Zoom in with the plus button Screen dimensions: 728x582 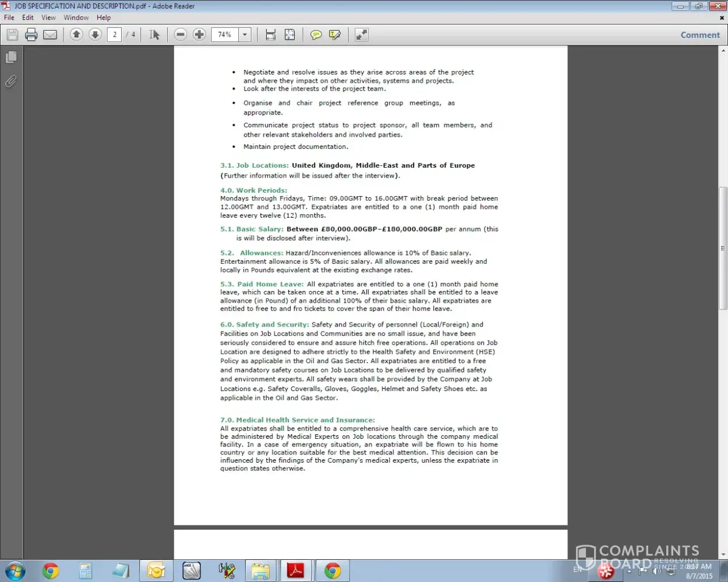[199, 35]
